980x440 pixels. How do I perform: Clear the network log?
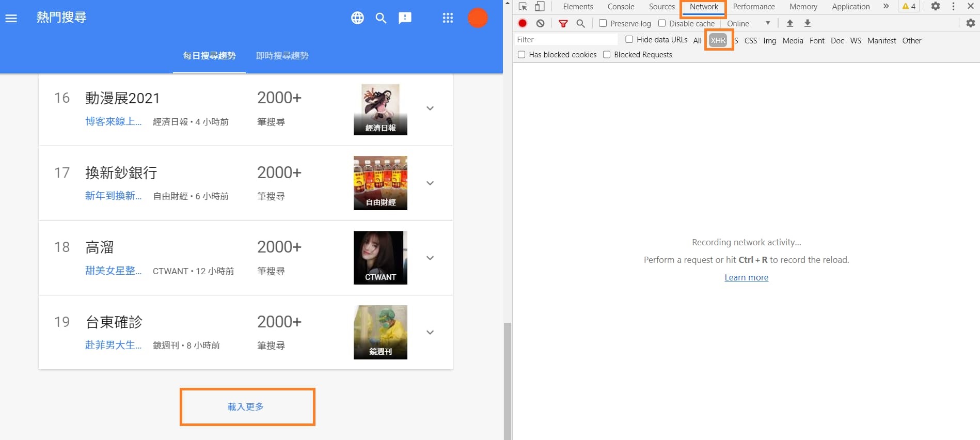pos(540,23)
